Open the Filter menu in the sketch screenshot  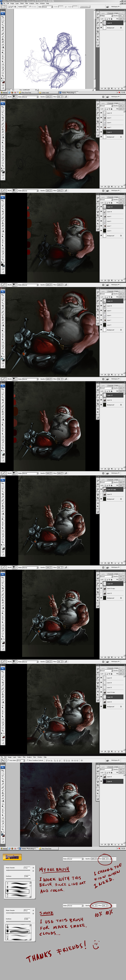[x=27, y=3]
